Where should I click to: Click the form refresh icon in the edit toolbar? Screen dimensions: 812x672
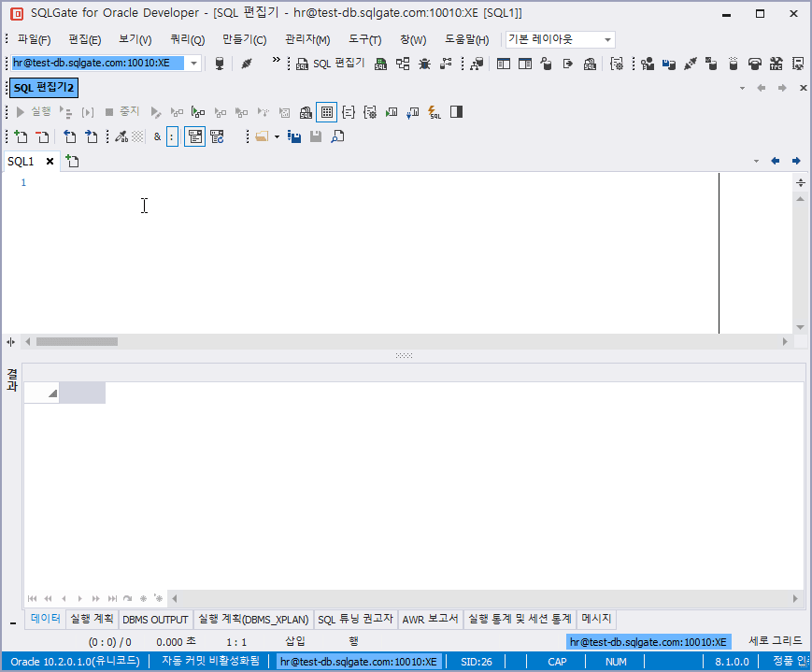(x=217, y=136)
